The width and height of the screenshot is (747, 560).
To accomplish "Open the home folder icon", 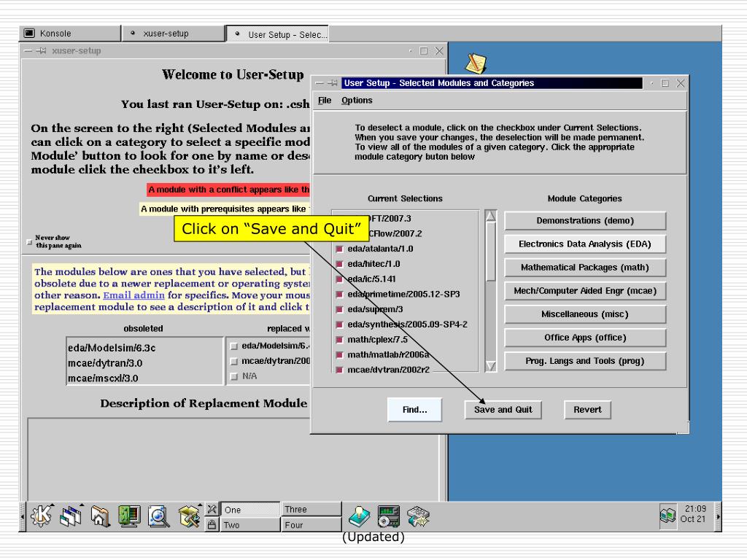I will tap(100, 516).
